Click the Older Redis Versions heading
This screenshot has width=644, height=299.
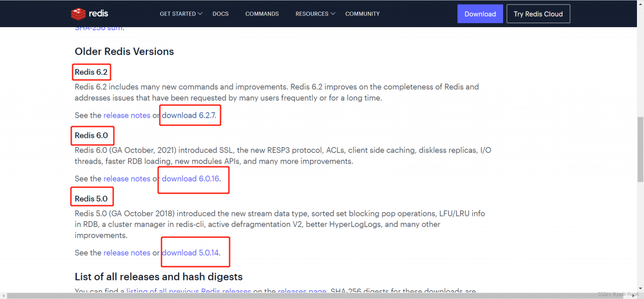[124, 51]
